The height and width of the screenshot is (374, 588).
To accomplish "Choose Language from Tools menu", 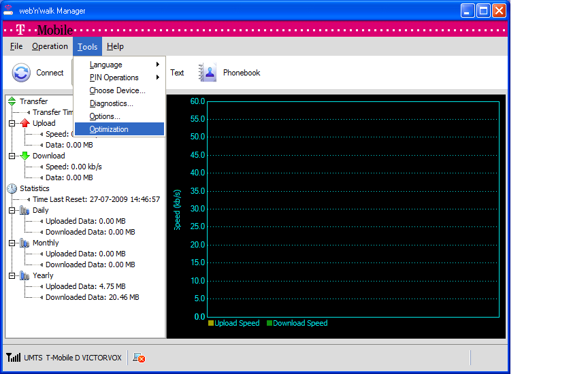I will click(119, 65).
